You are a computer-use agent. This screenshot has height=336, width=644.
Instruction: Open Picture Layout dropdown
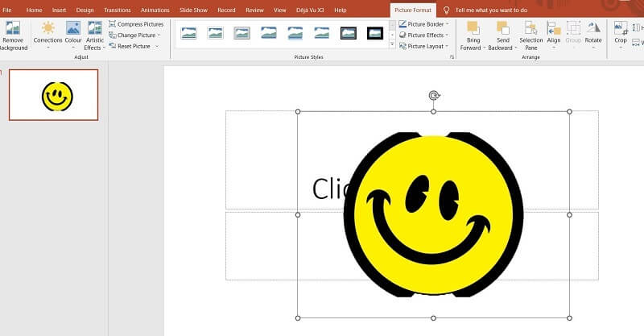[x=423, y=47]
